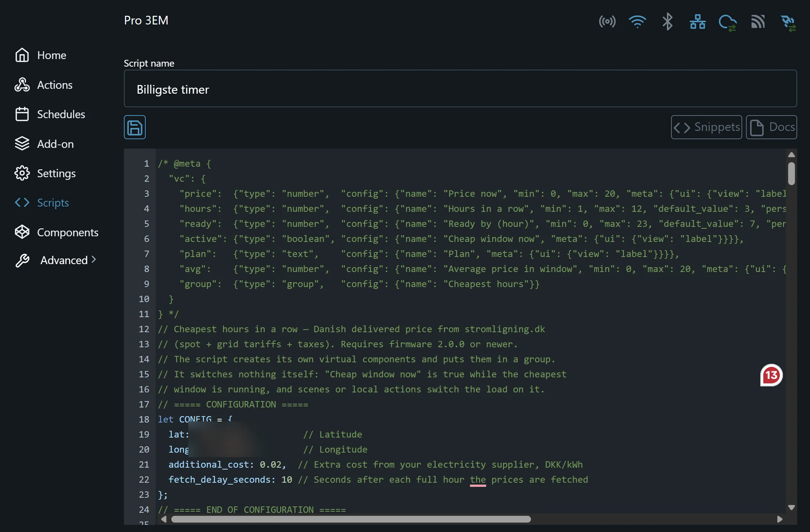Open Settings page
The width and height of the screenshot is (810, 532).
pos(56,173)
